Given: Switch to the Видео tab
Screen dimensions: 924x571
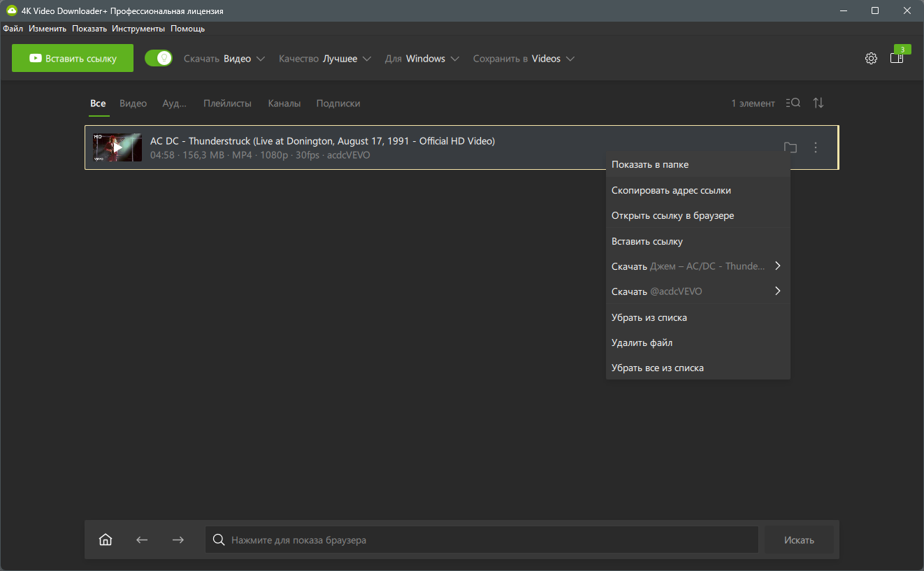Looking at the screenshot, I should [x=133, y=103].
